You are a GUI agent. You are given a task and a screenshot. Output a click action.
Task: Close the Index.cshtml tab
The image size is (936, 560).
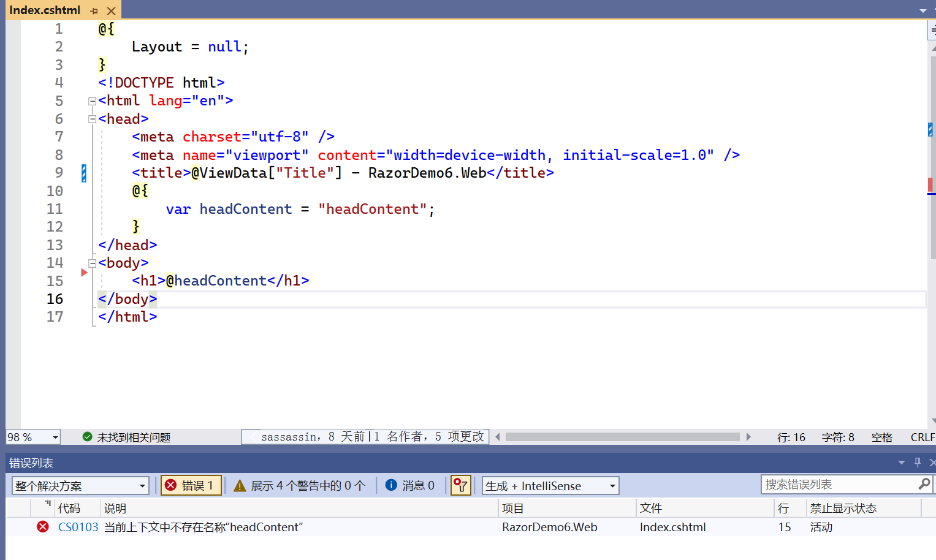pos(111,11)
